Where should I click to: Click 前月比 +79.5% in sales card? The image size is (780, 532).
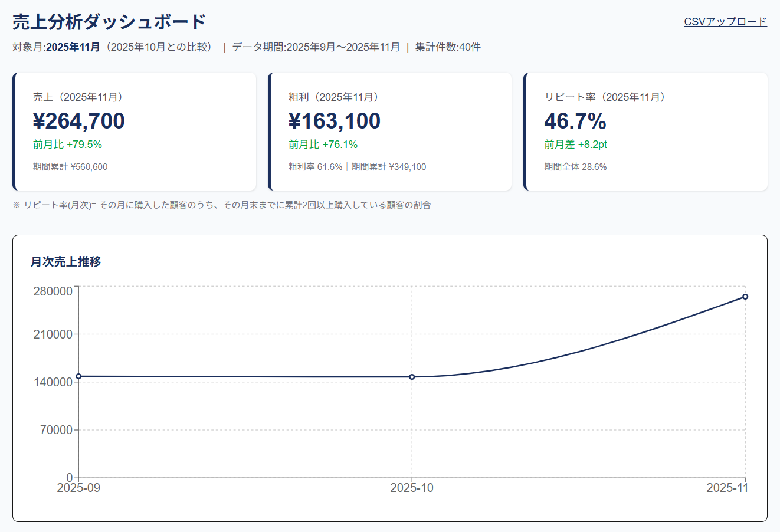67,145
